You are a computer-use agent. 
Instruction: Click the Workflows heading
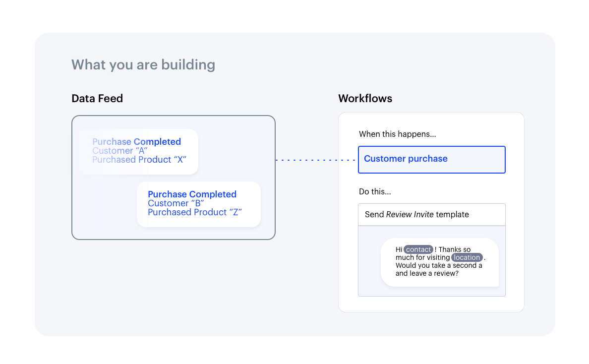[365, 98]
